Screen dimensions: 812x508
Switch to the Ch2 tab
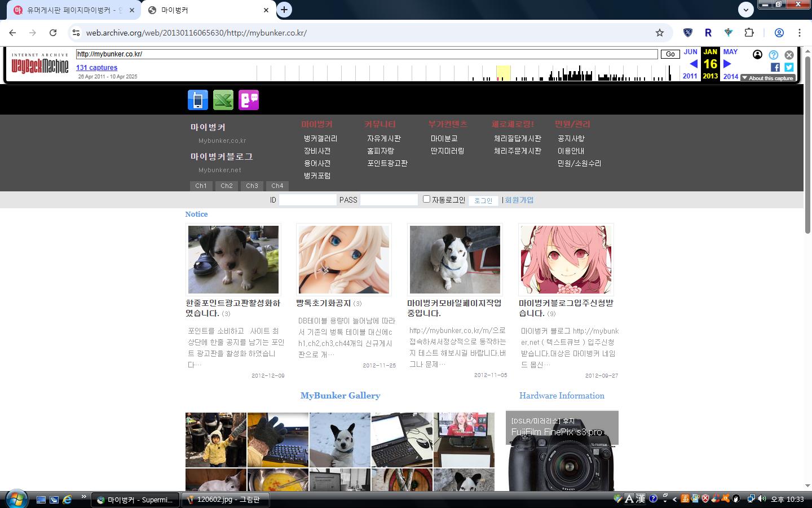click(227, 186)
